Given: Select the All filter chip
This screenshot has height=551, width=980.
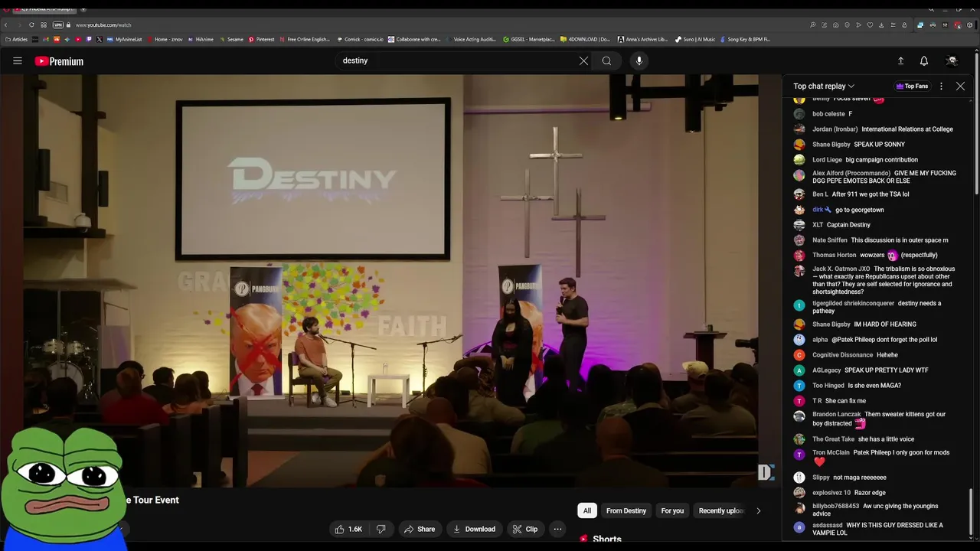Looking at the screenshot, I should 587,510.
